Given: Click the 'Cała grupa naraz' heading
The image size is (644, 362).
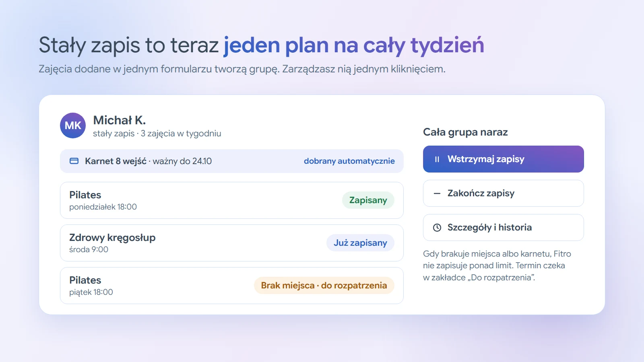Looking at the screenshot, I should point(465,132).
